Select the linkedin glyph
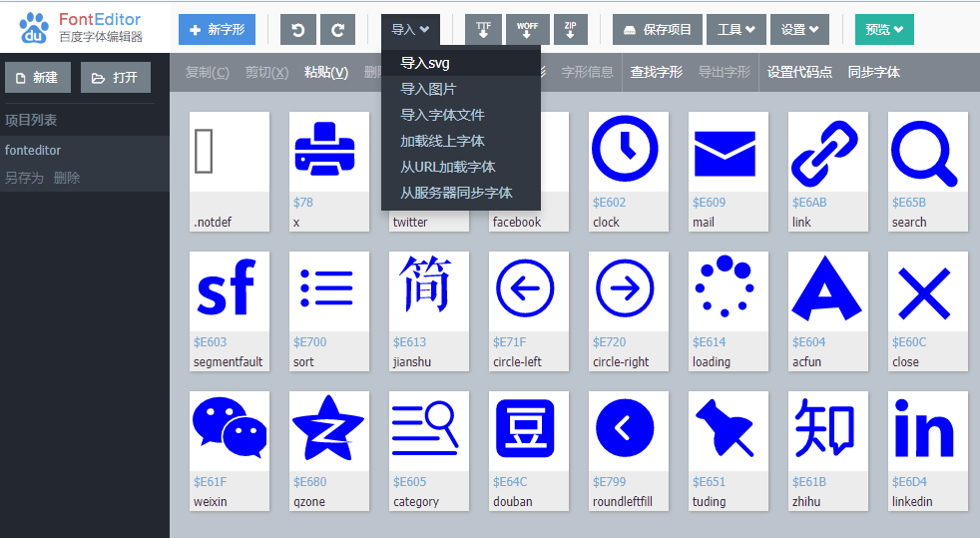The image size is (980, 538). 927,451
